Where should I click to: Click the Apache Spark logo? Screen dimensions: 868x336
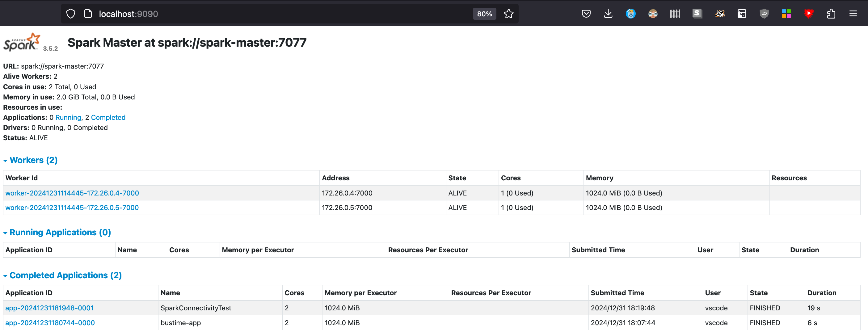(22, 42)
